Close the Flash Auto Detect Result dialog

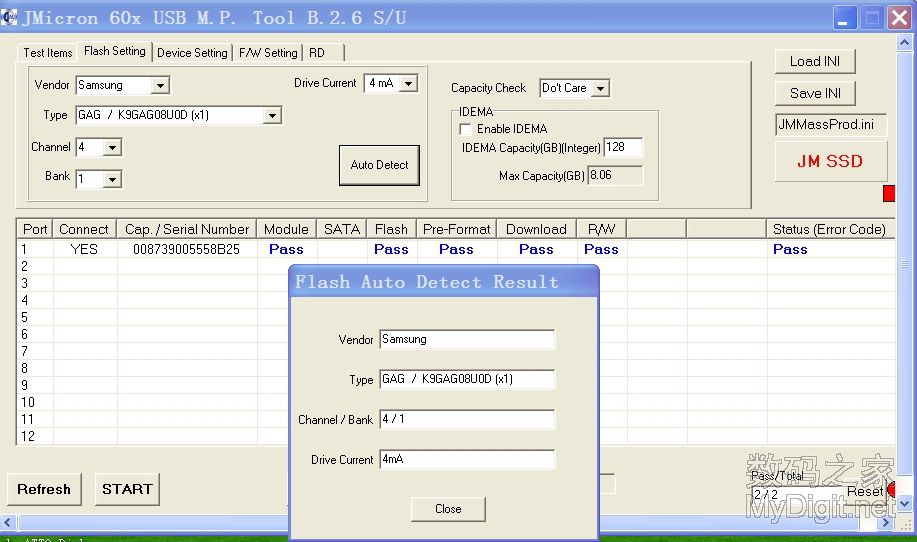(448, 509)
